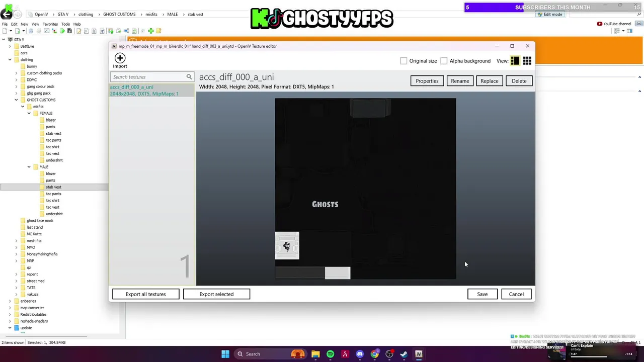Click Export all textures
Image resolution: width=644 pixels, height=362 pixels.
145,294
